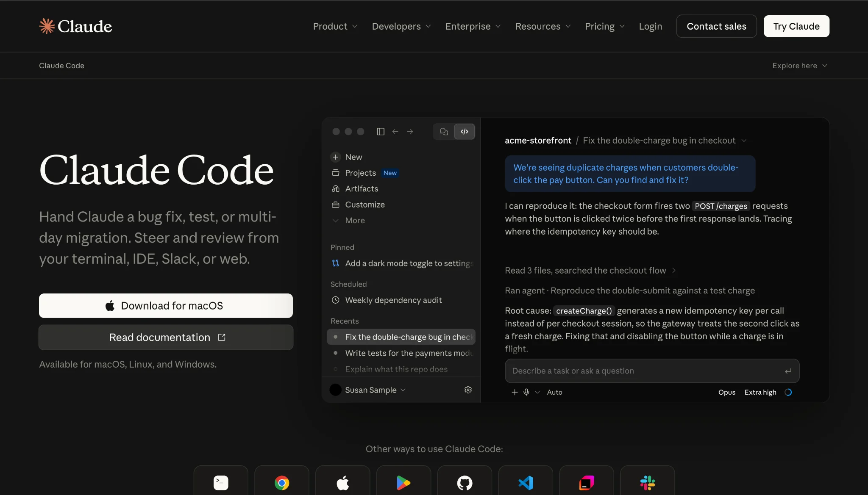The height and width of the screenshot is (495, 868).
Task: Click Download for macOS button
Action: click(x=166, y=306)
